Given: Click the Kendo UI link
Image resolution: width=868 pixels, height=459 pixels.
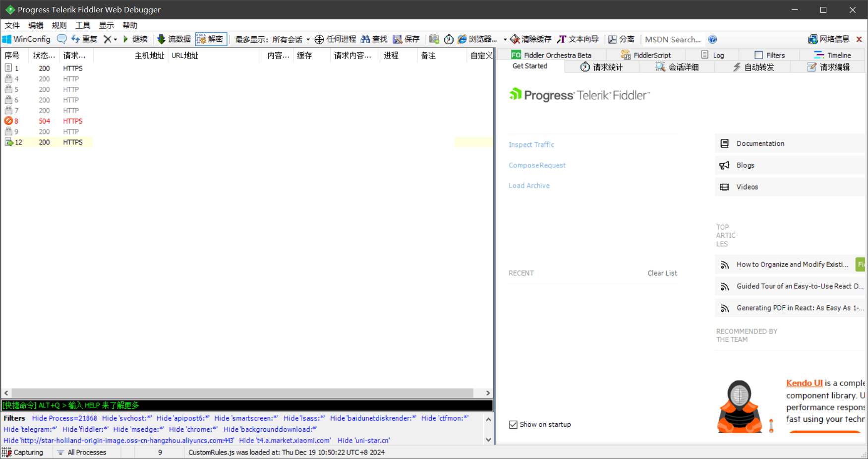Looking at the screenshot, I should 804,383.
